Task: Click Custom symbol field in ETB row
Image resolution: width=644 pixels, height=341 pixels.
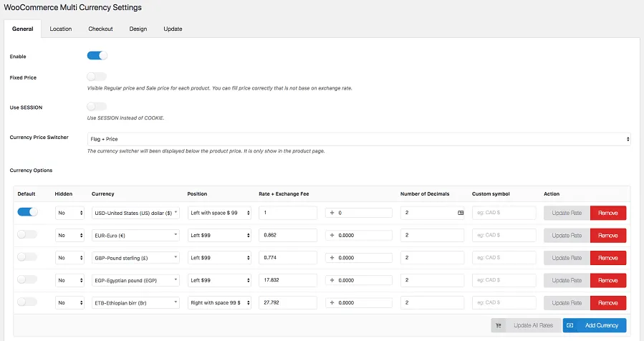Action: 504,303
